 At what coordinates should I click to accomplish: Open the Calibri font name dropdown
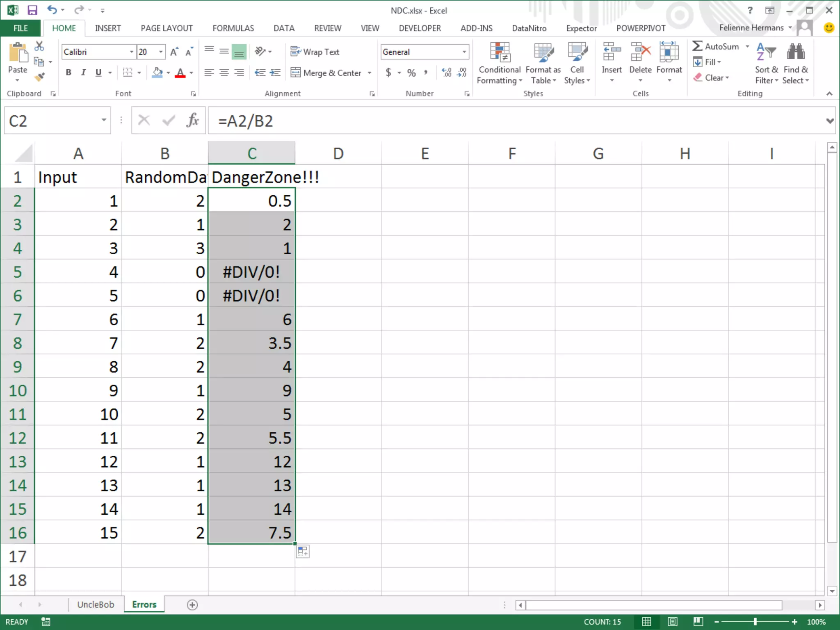click(131, 52)
